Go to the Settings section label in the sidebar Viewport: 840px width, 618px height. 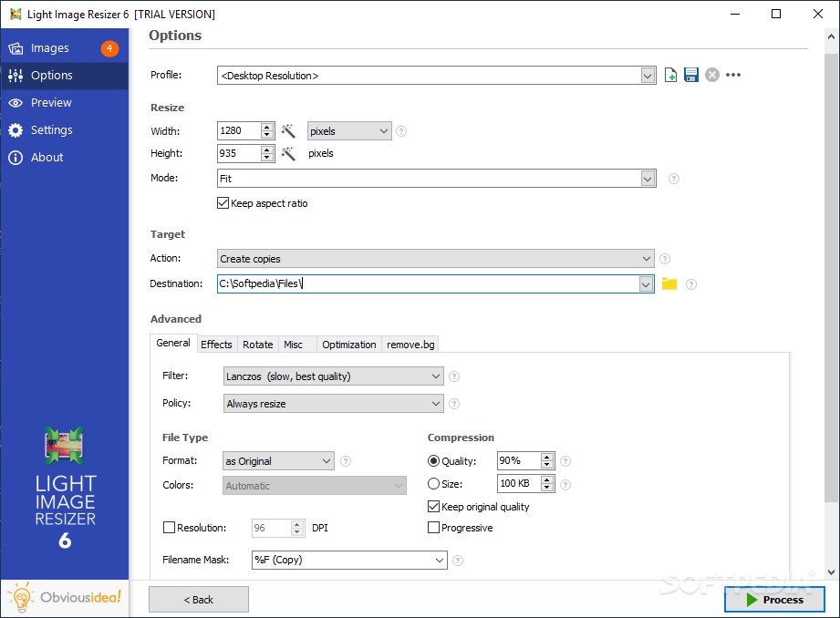coord(51,130)
